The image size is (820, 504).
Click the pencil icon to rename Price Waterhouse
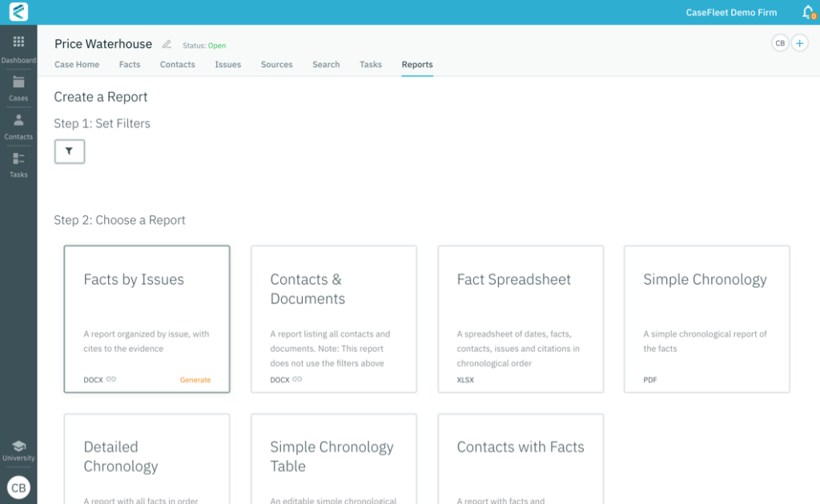pos(167,45)
